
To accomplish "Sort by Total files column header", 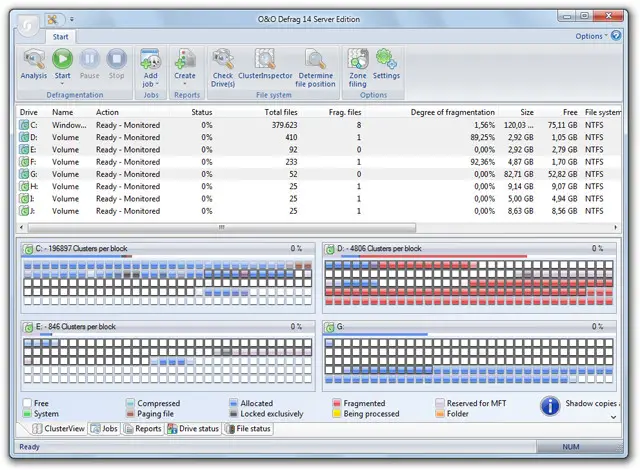I will pos(281,112).
